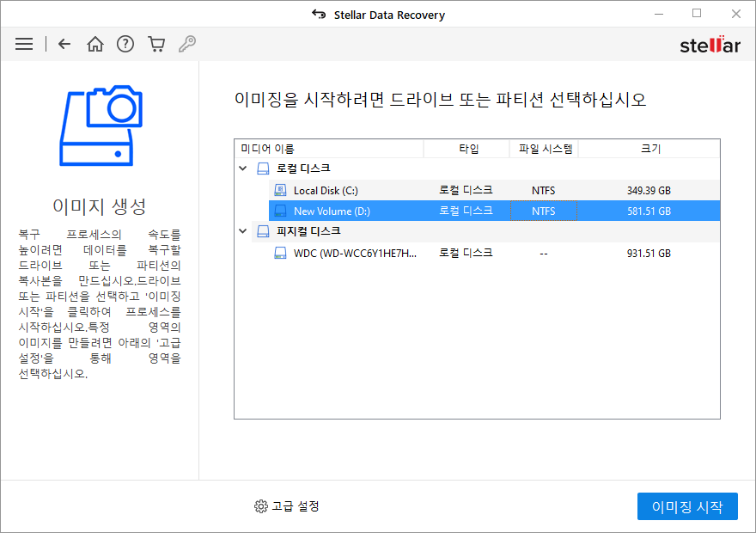756x533 pixels.
Task: Sort by 파일 시스템 column header
Action: (x=545, y=149)
